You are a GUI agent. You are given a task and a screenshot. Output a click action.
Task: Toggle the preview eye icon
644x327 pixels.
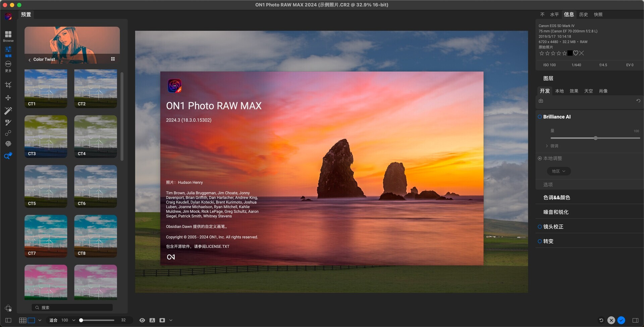coord(142,320)
